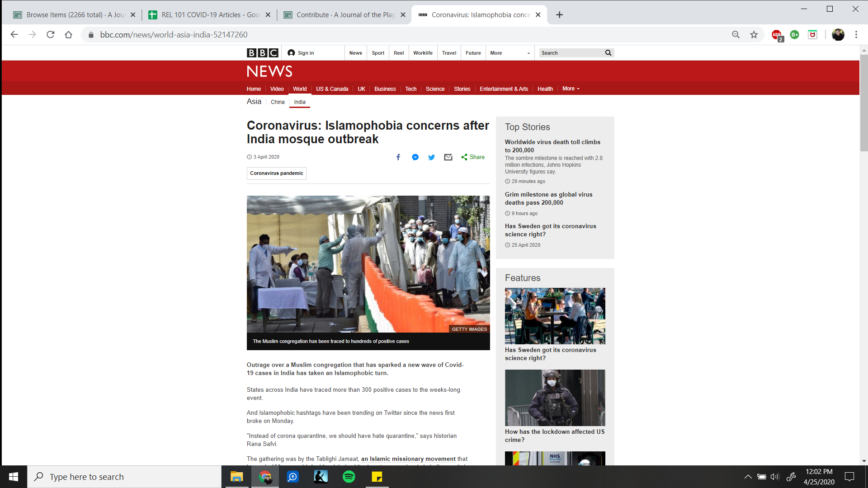Share the article via Messenger icon
The image size is (868, 488).
click(x=415, y=157)
